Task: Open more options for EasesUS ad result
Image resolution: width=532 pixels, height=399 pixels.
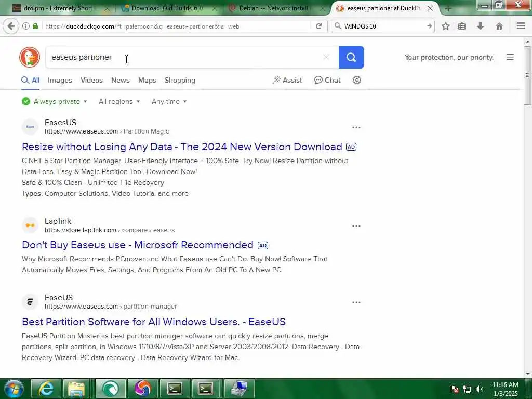Action: [x=356, y=127]
